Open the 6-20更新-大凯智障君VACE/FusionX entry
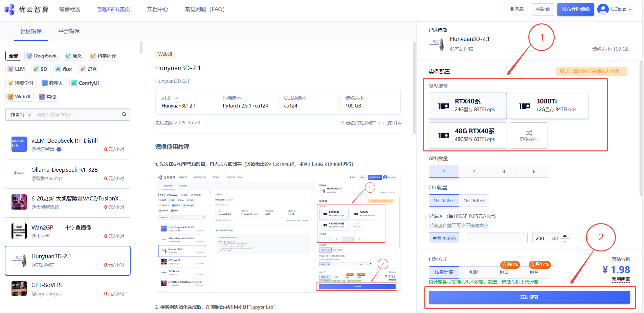 pos(68,203)
